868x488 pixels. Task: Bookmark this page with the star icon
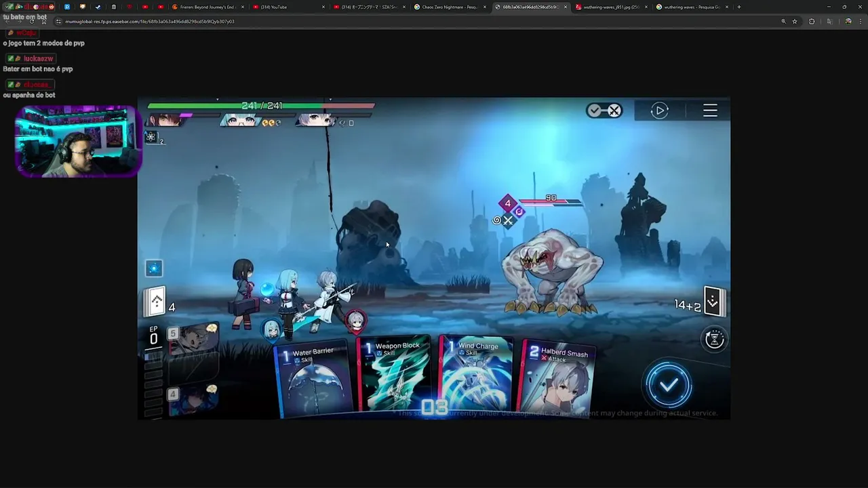click(795, 21)
